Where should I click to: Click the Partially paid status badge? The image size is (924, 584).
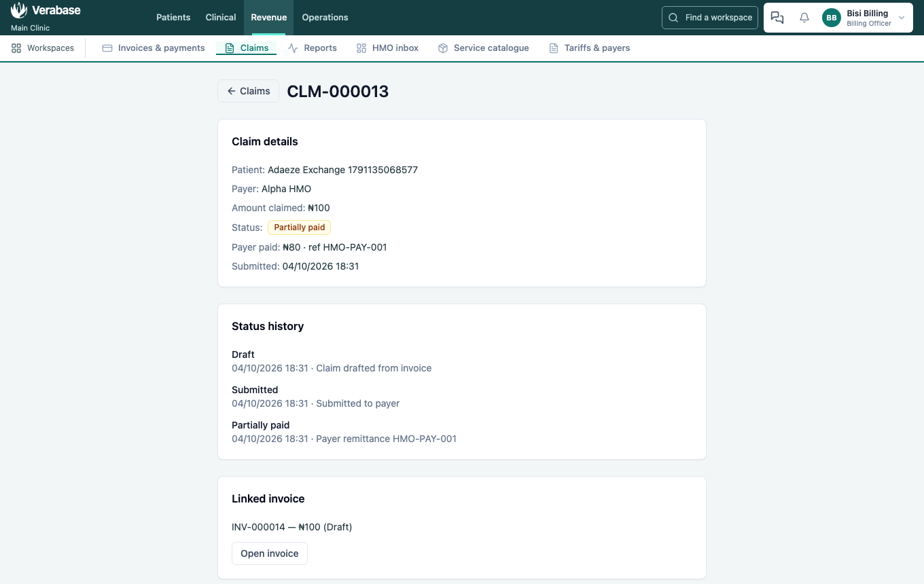299,227
